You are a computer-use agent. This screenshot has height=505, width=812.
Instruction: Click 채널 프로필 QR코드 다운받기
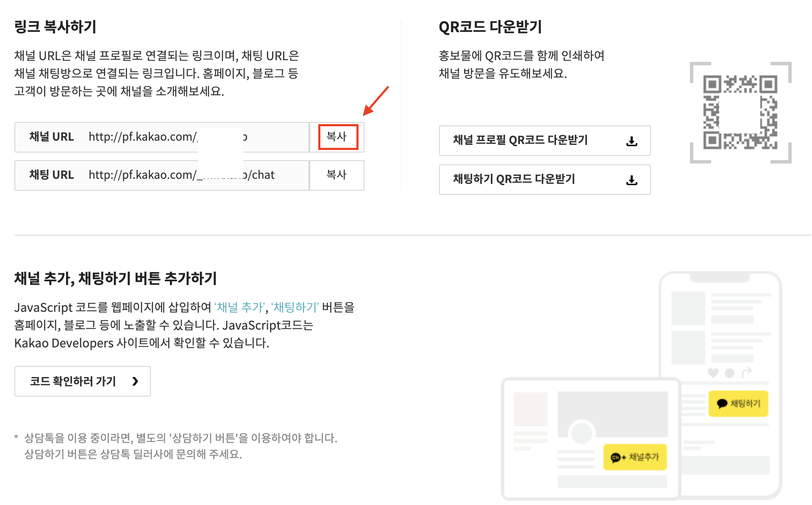[x=545, y=141]
